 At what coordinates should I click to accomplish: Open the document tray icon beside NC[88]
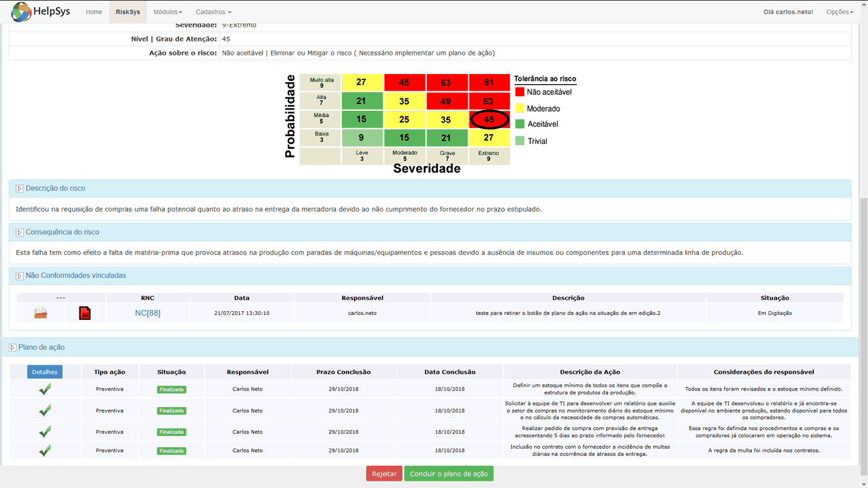[x=41, y=312]
